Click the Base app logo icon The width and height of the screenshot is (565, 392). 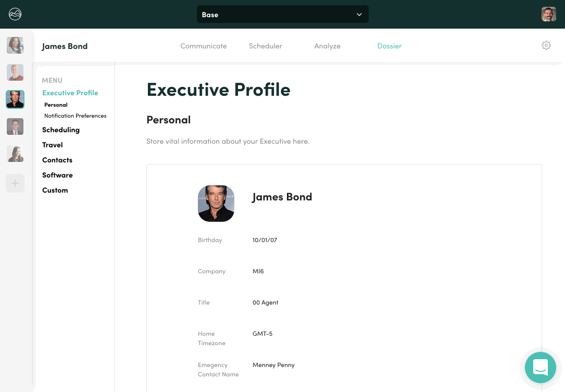coord(15,14)
